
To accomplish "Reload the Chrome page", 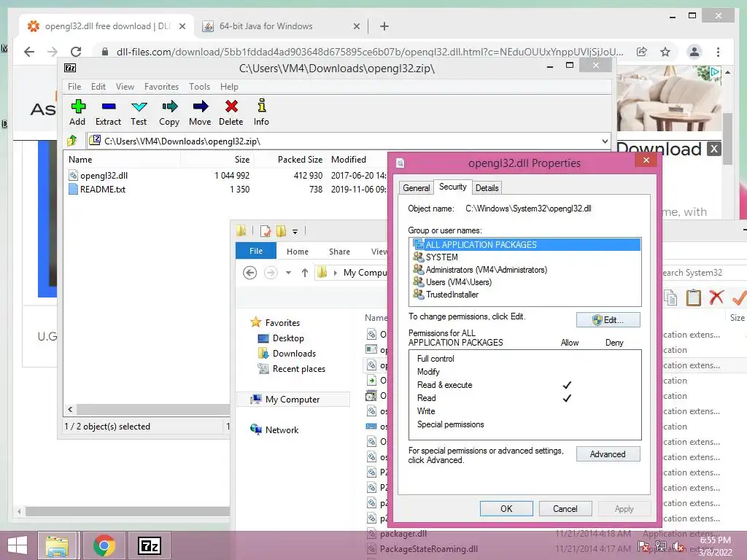I will point(76,52).
